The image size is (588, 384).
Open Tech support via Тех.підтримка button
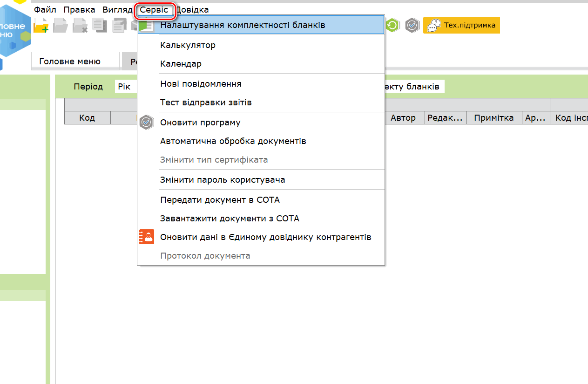(x=461, y=25)
